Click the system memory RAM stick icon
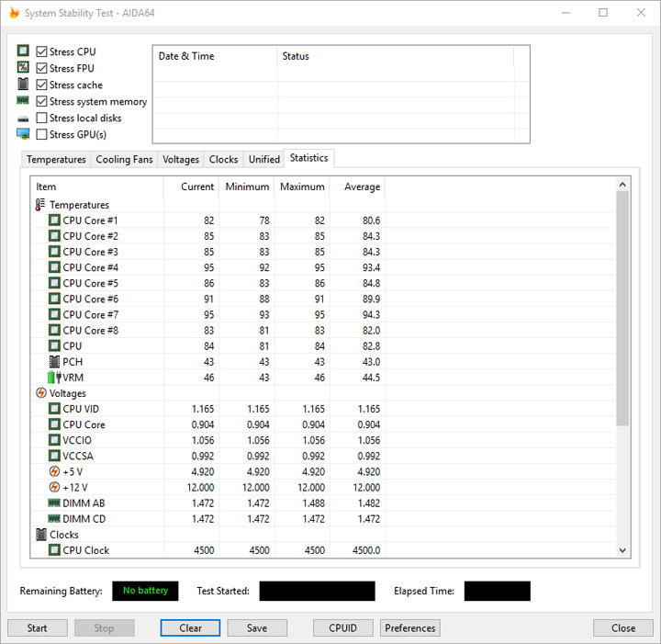This screenshot has height=644, width=661. [23, 100]
